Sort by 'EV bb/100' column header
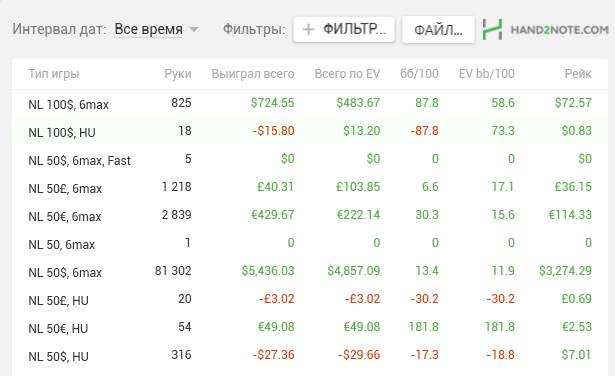This screenshot has width=615, height=376. (x=486, y=74)
